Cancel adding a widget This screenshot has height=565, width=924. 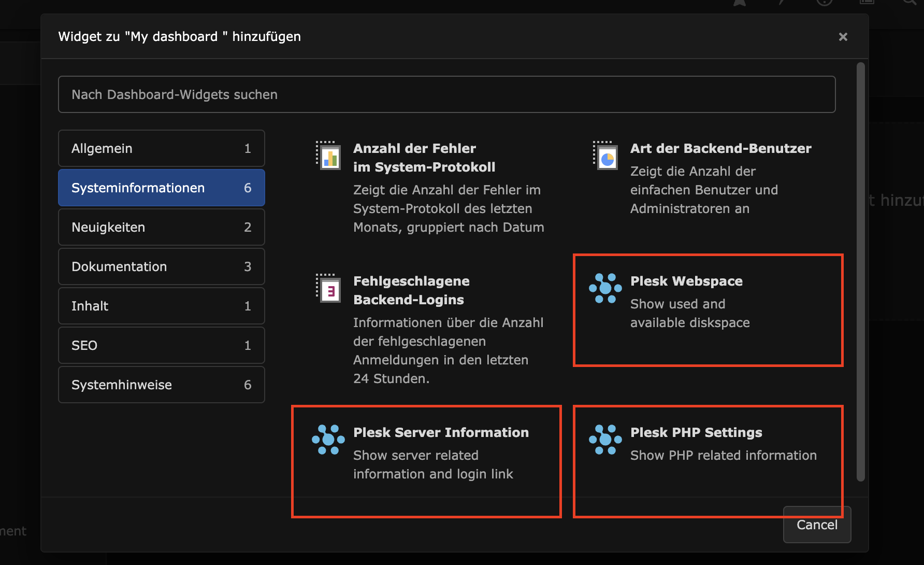[817, 525]
